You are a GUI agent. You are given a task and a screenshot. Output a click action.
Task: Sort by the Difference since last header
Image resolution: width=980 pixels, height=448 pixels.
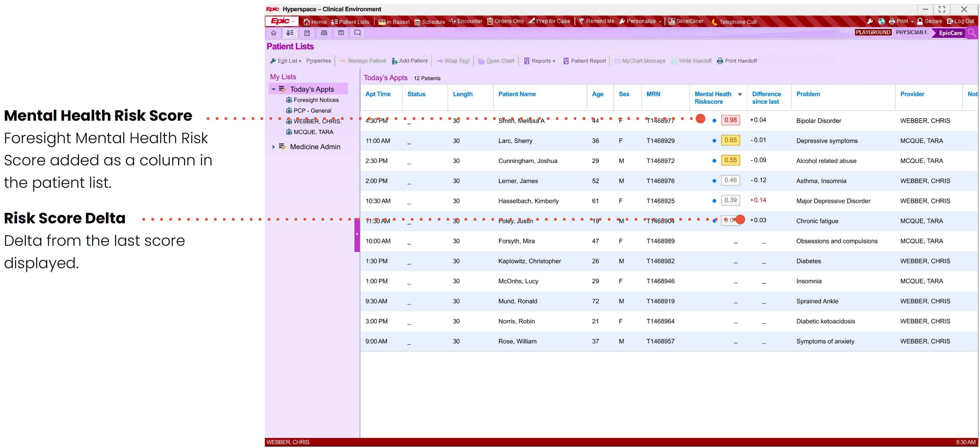(766, 98)
